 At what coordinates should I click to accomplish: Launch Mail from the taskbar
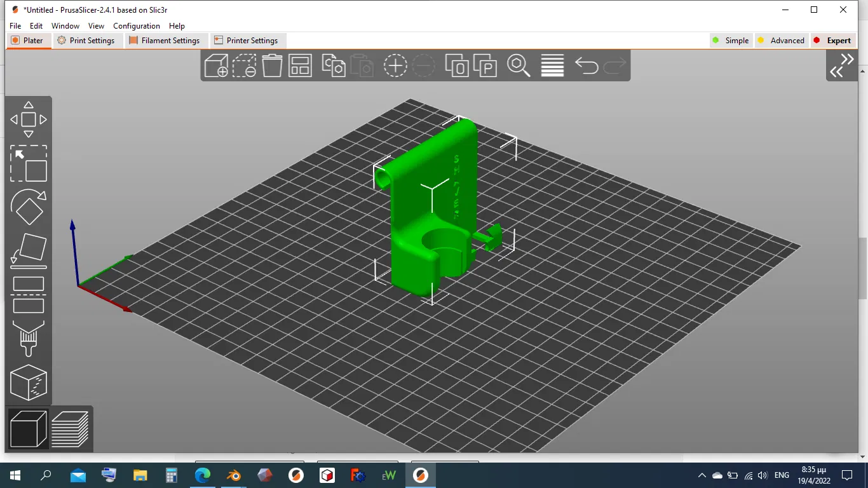pos(78,475)
